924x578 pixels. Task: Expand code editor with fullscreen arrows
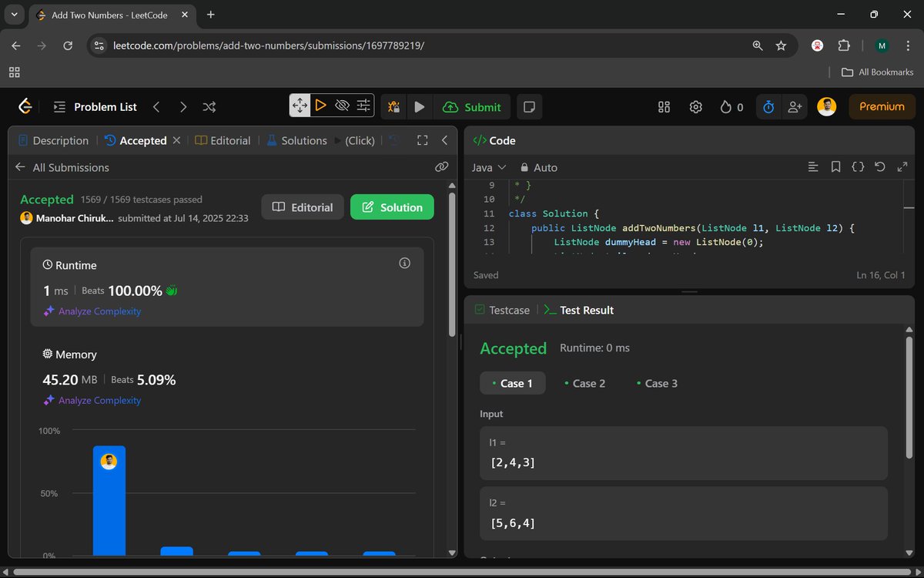tap(902, 166)
